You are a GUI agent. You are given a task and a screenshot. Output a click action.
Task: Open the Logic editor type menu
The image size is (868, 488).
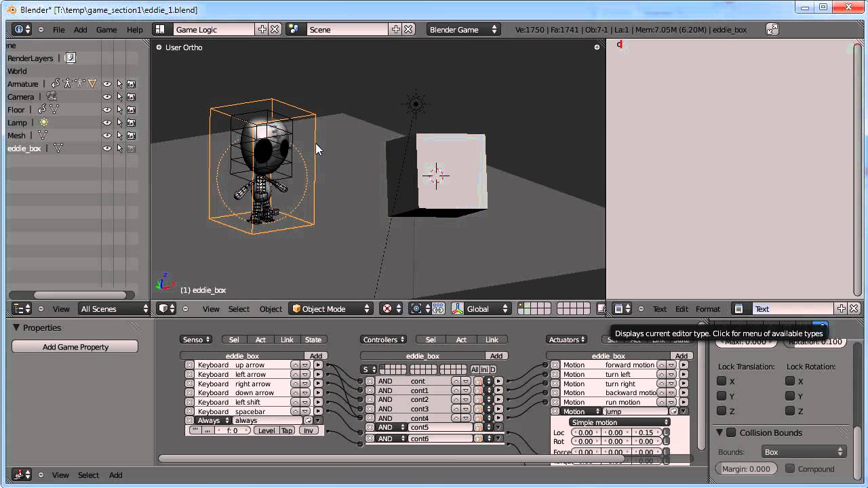(22, 474)
